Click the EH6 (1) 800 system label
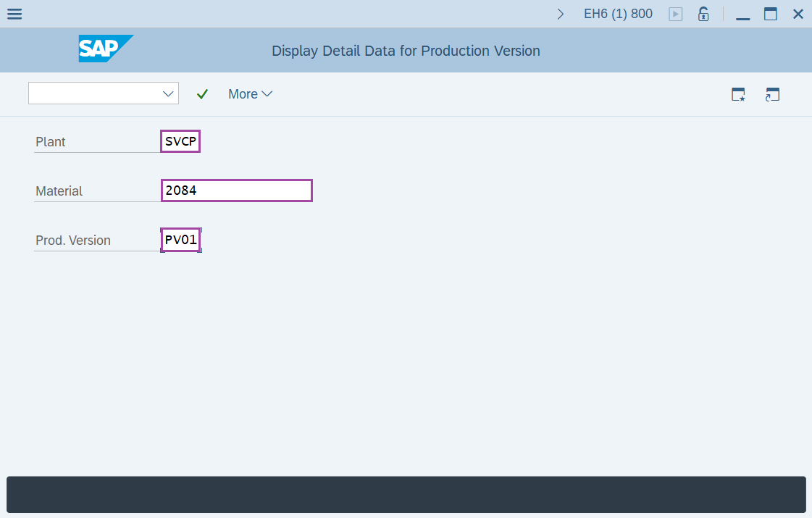 pyautogui.click(x=618, y=14)
